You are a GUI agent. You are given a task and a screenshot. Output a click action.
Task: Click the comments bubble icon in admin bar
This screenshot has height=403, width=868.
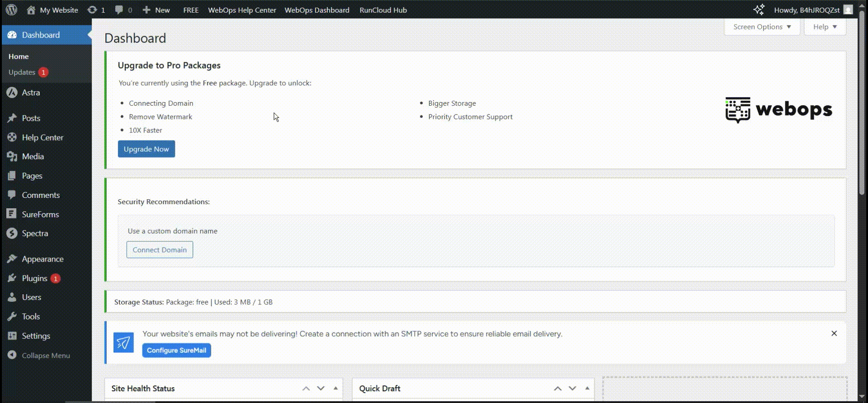coord(119,9)
